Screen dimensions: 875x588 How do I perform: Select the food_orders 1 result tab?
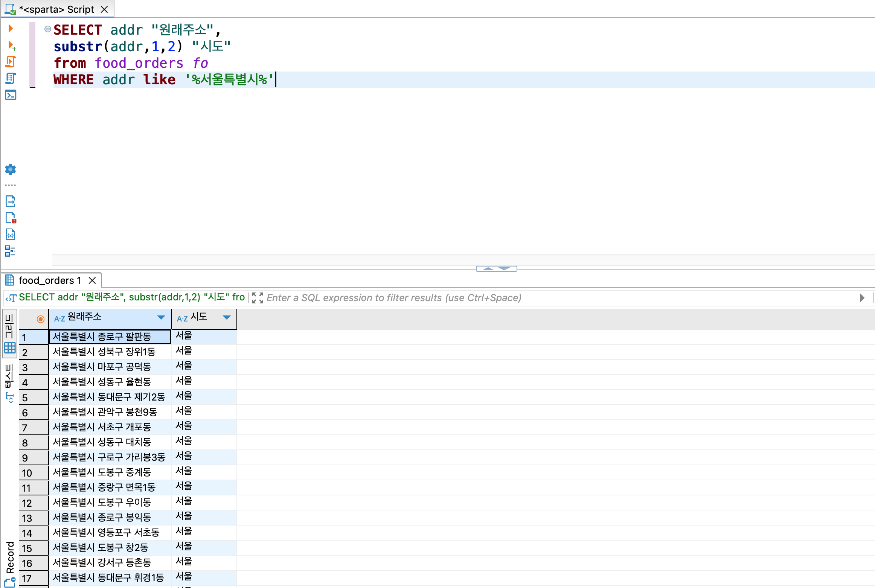click(50, 280)
